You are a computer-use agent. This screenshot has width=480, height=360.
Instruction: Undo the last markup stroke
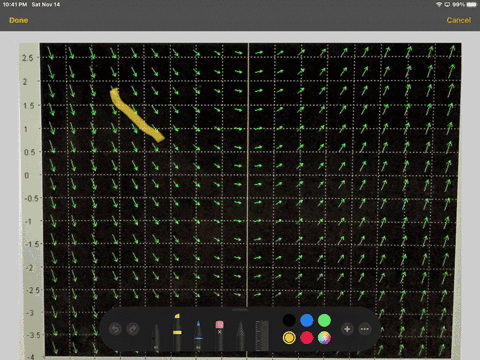pyautogui.click(x=115, y=329)
